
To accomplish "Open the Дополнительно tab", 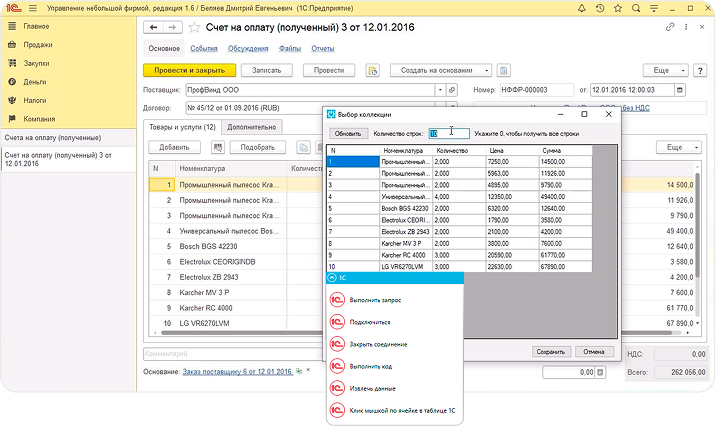I will click(x=252, y=127).
